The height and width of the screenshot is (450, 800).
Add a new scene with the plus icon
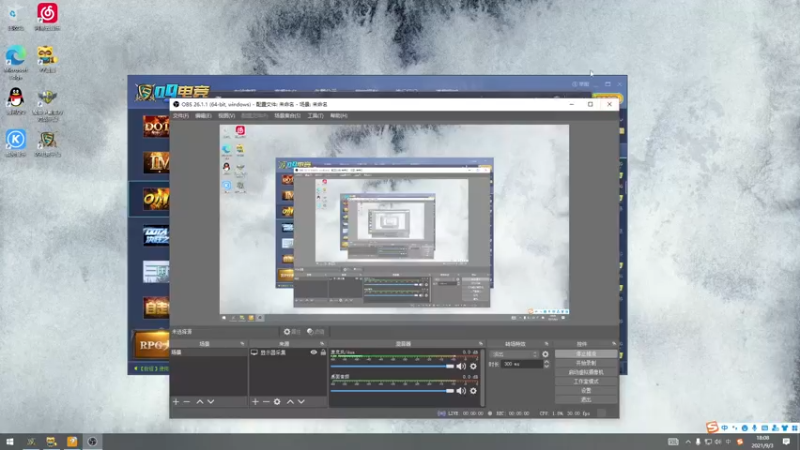tap(176, 402)
